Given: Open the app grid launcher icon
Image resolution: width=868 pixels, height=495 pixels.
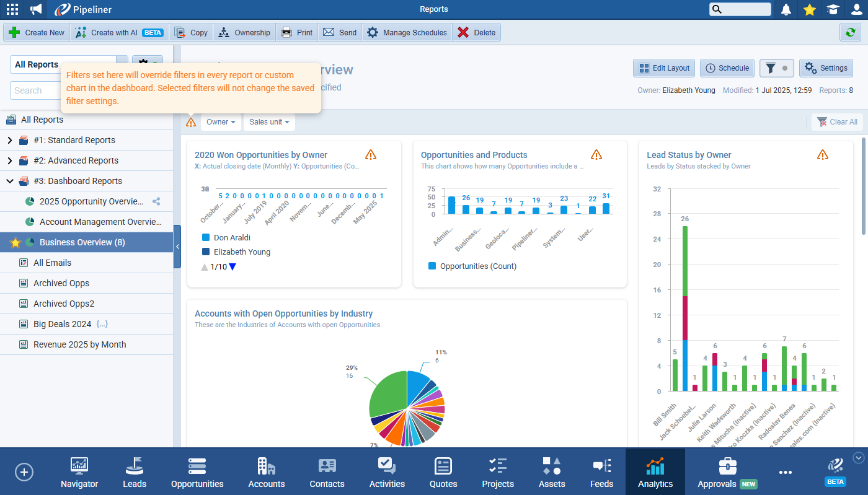Looking at the screenshot, I should (12, 9).
